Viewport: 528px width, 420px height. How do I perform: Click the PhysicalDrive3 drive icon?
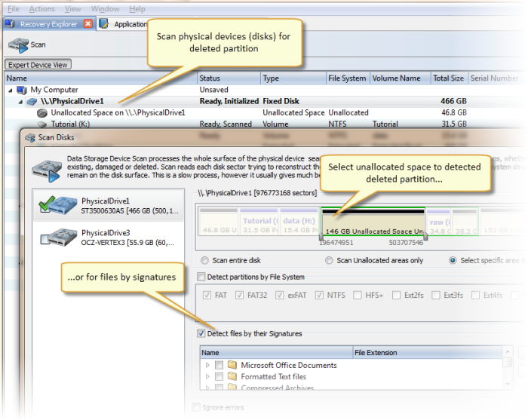click(x=58, y=238)
